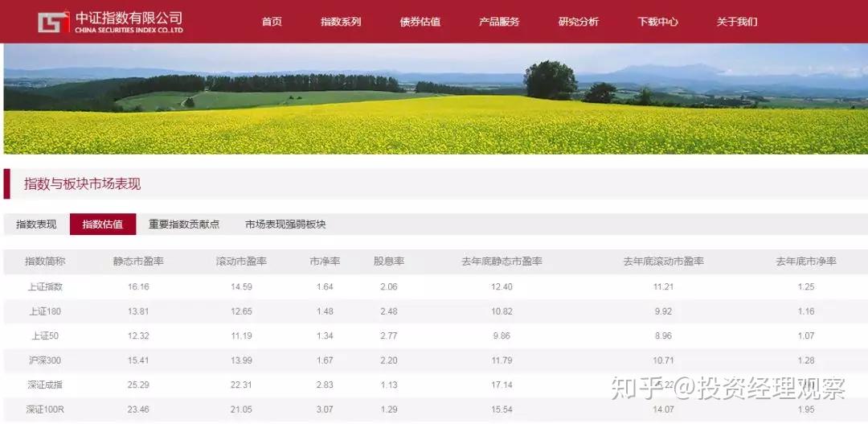The height and width of the screenshot is (424, 868).
Task: Click last year-end static P/E 12.40
Action: [x=502, y=287]
